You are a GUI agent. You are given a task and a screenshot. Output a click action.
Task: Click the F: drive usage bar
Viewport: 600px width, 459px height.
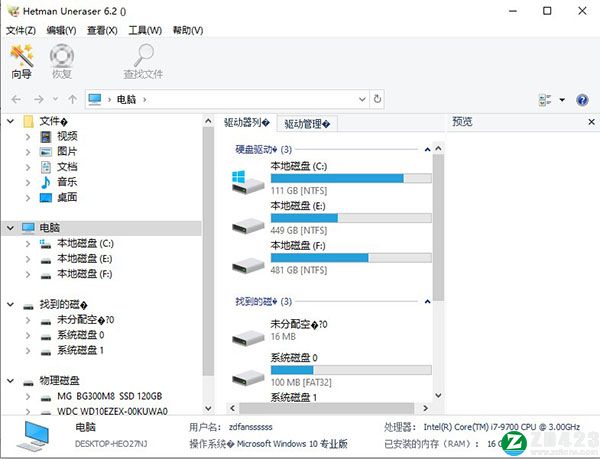point(351,258)
